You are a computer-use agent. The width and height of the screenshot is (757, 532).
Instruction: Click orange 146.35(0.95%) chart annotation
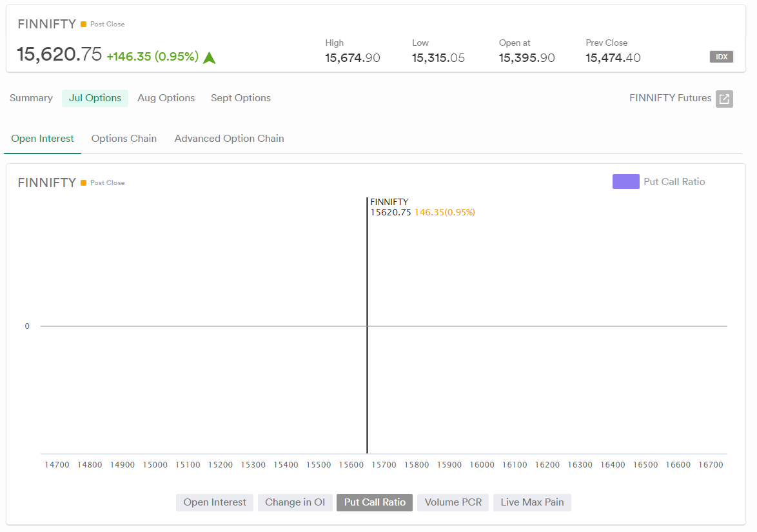(445, 212)
